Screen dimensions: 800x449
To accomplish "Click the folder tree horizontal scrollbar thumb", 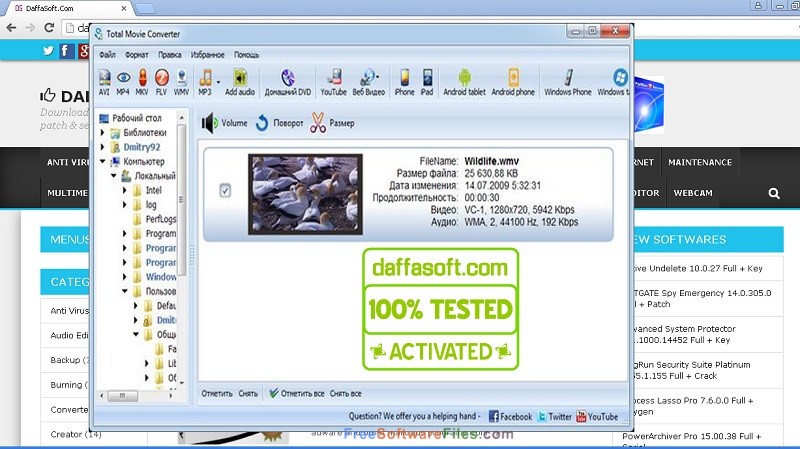I will (122, 395).
